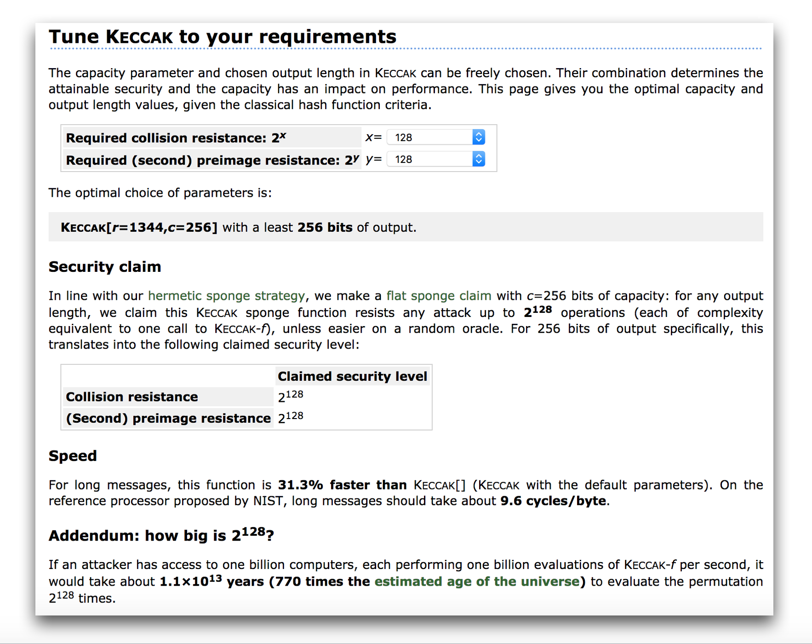Click the 2^128 value in Collision resistance row
This screenshot has height=644, width=812.
[x=291, y=397]
